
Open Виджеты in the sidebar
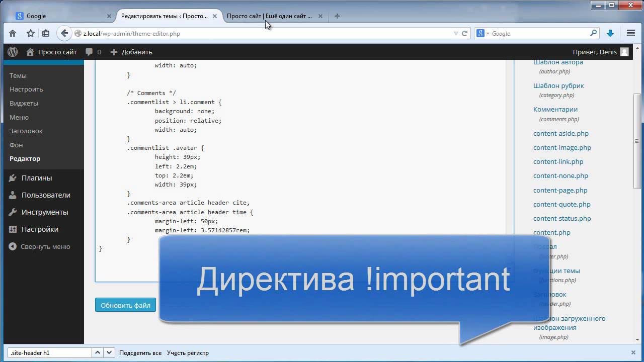[x=24, y=103]
